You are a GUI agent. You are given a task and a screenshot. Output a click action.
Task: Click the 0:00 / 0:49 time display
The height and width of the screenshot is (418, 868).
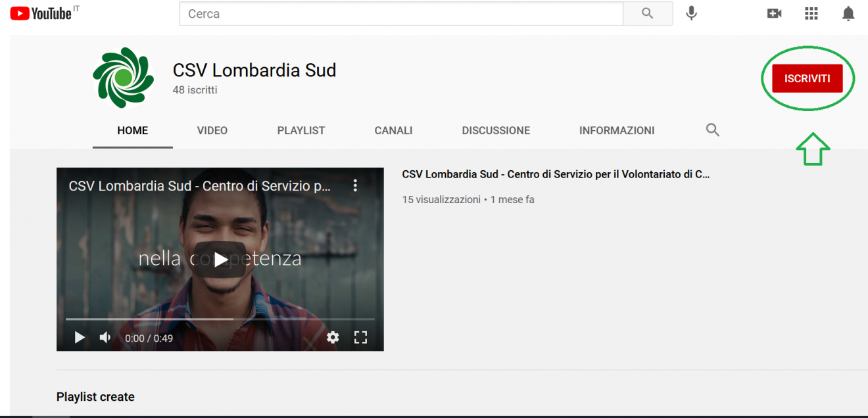[x=149, y=338]
